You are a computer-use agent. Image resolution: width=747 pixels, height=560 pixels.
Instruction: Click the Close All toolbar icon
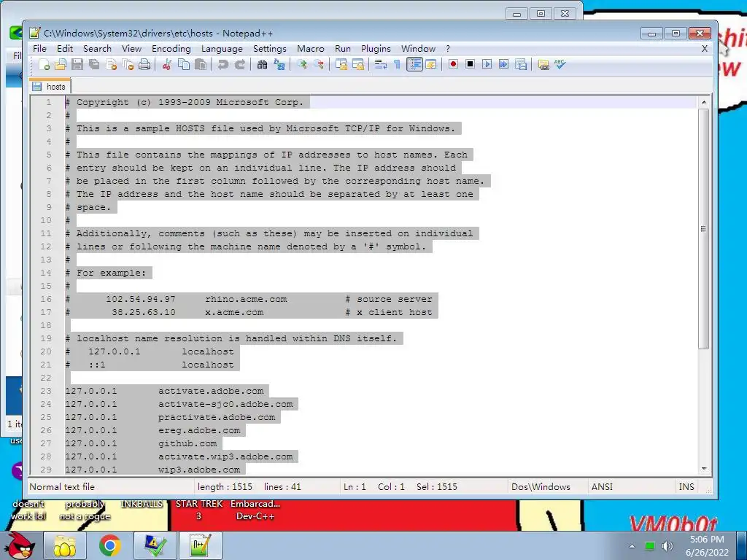point(128,64)
